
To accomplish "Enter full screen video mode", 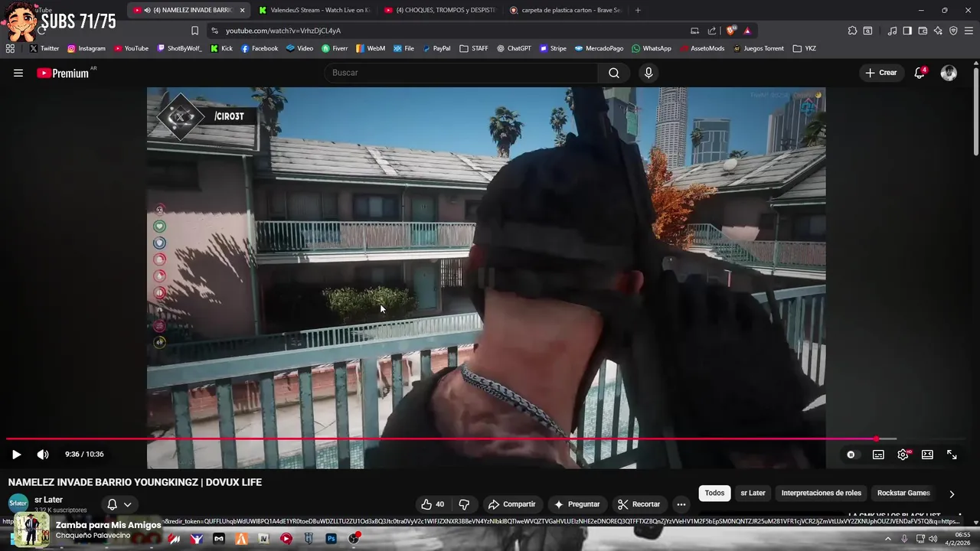I will point(952,455).
